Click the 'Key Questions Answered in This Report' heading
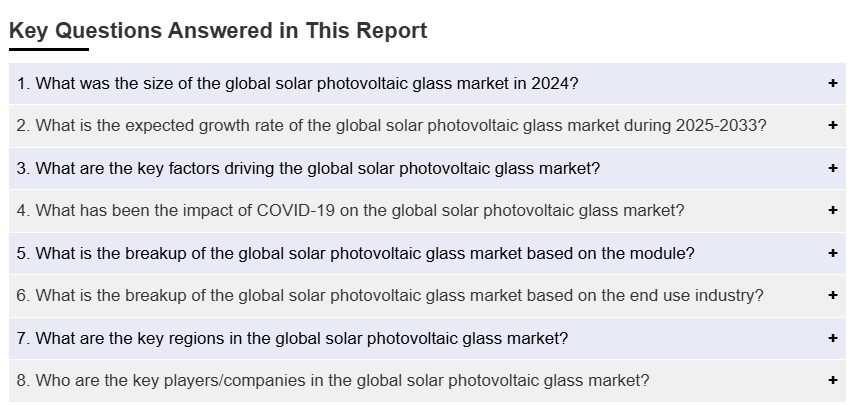Image resolution: width=850 pixels, height=405 pixels. click(x=218, y=30)
